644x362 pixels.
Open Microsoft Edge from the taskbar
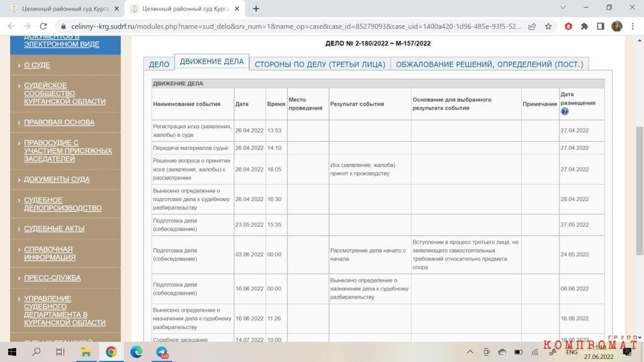(x=136, y=352)
